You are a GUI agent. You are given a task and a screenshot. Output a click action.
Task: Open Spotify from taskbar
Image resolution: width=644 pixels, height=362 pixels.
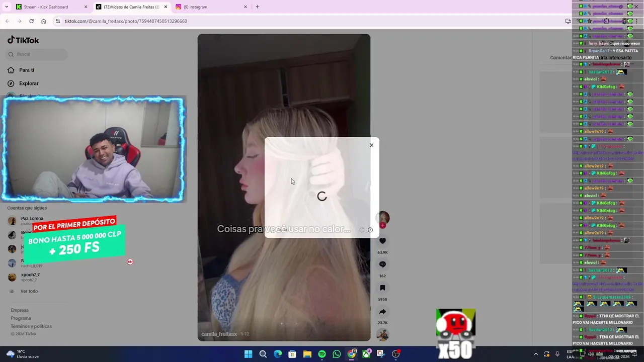tap(322, 354)
